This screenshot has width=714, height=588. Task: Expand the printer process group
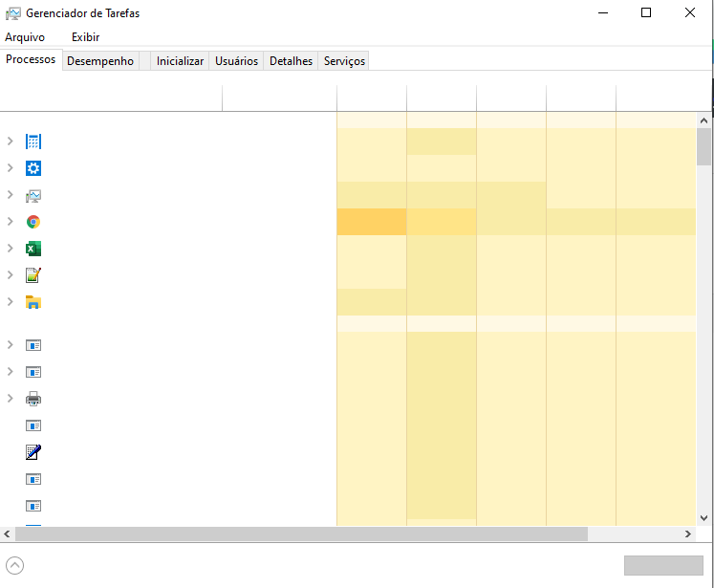10,399
